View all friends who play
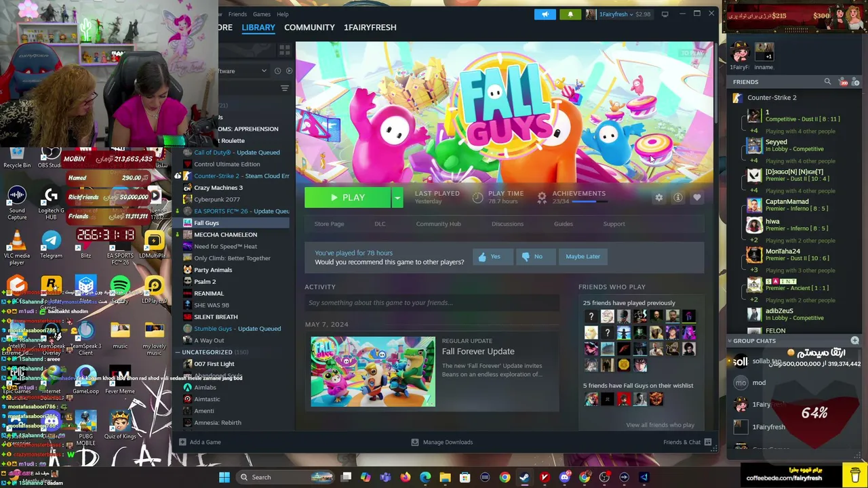The image size is (868, 488). 660,425
